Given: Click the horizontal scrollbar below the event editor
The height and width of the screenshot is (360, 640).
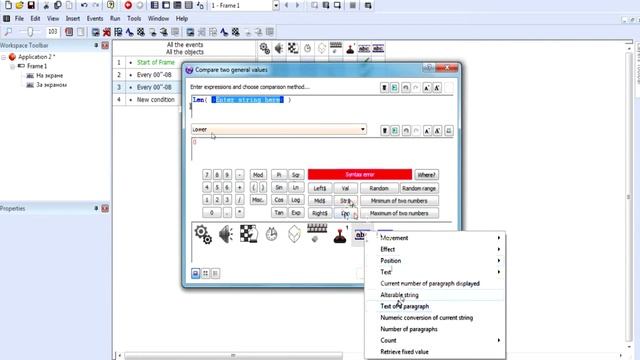Looking at the screenshot, I should click(233, 356).
